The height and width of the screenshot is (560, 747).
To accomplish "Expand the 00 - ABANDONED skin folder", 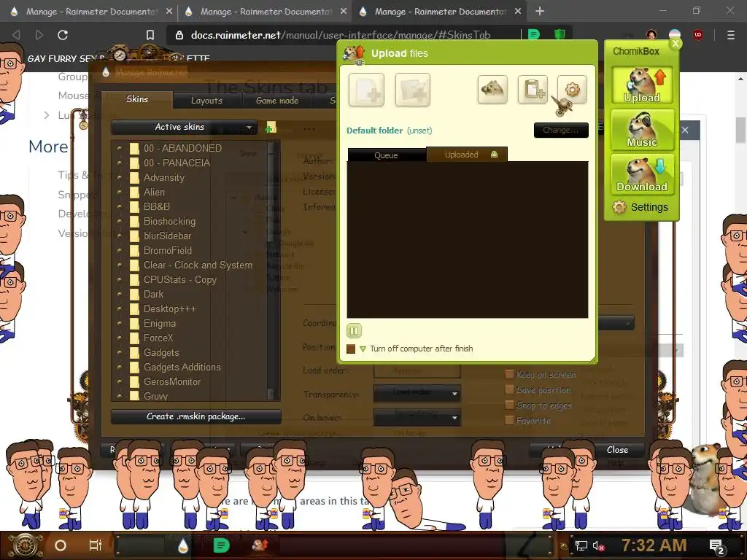I will [x=119, y=148].
